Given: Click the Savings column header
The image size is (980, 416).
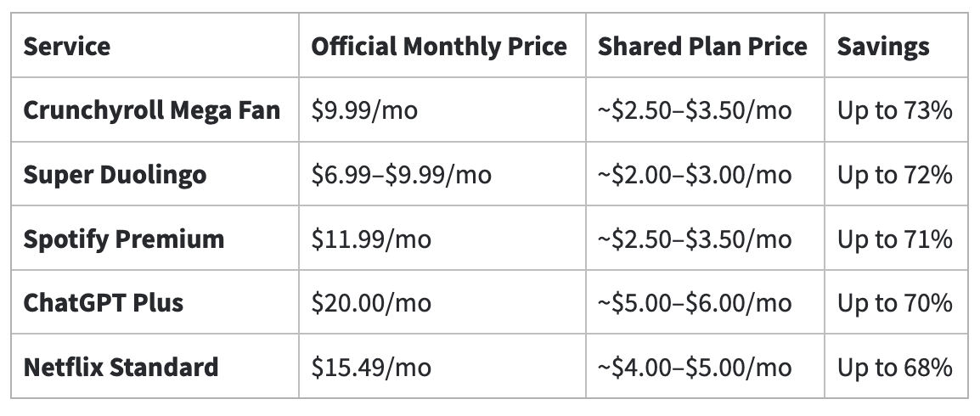Looking at the screenshot, I should tap(883, 46).
